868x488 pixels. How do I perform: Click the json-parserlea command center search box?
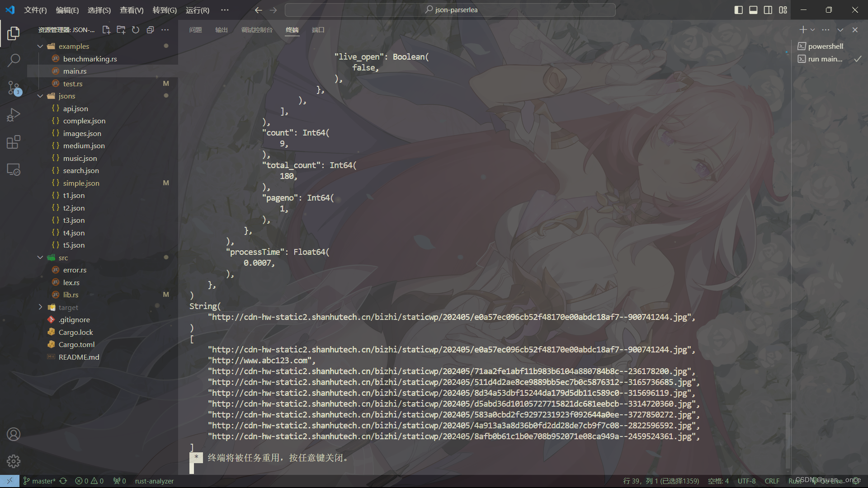tap(450, 10)
